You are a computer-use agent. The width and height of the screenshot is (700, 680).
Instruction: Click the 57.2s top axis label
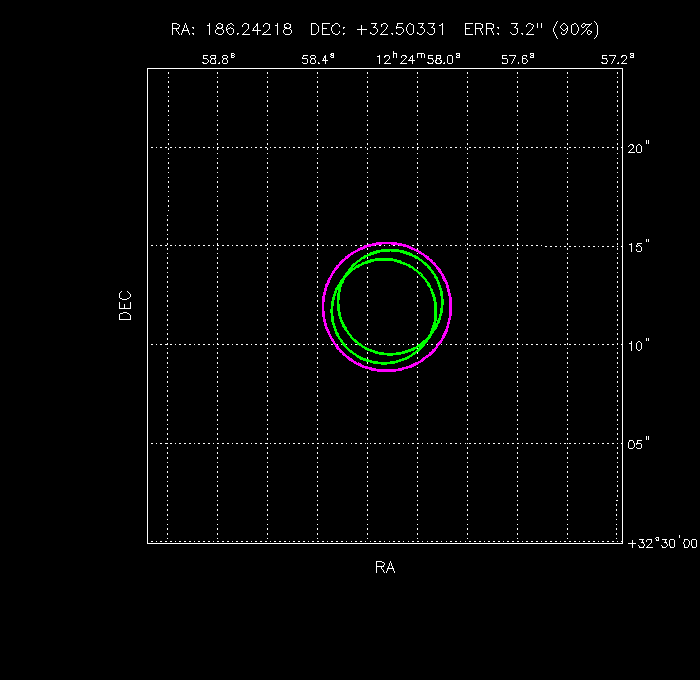pyautogui.click(x=617, y=59)
